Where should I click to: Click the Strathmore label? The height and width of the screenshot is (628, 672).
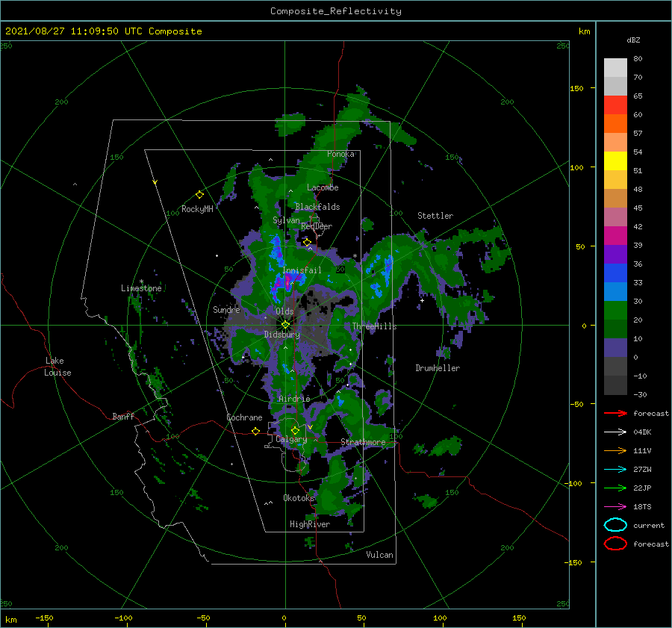point(363,442)
